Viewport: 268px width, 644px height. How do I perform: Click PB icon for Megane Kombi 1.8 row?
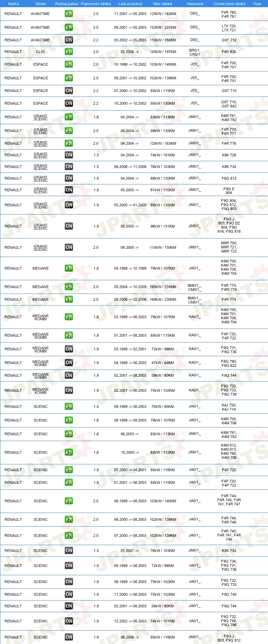click(x=69, y=335)
